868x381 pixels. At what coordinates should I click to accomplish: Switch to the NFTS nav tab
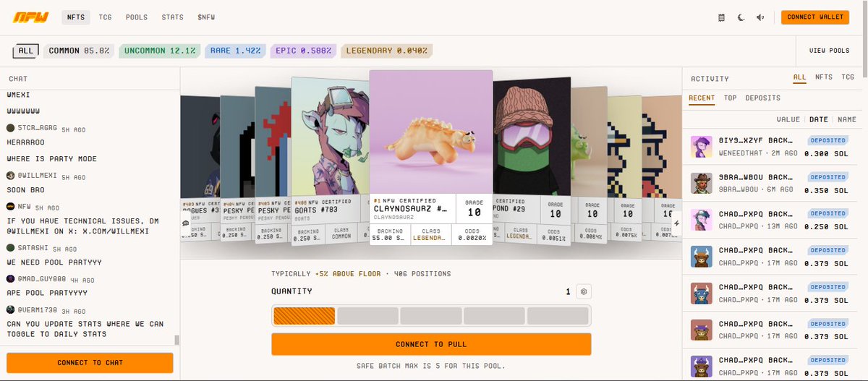pyautogui.click(x=75, y=17)
